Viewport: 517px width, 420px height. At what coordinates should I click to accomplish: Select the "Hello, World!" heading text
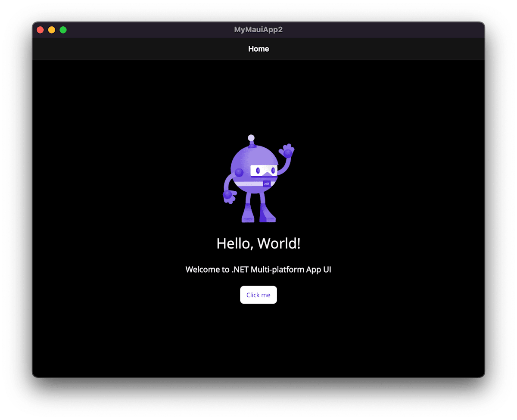(x=258, y=243)
